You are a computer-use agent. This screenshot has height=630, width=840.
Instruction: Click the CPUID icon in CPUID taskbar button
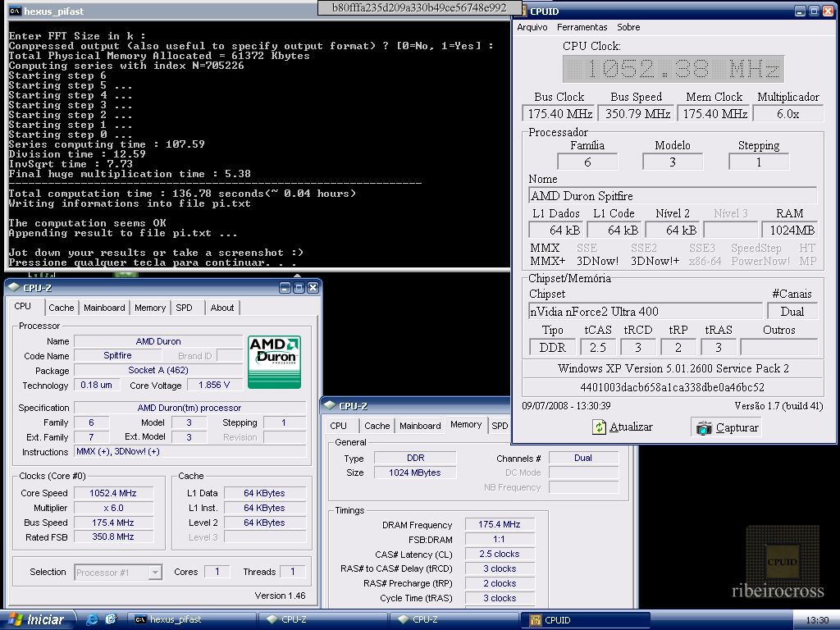pyautogui.click(x=535, y=620)
